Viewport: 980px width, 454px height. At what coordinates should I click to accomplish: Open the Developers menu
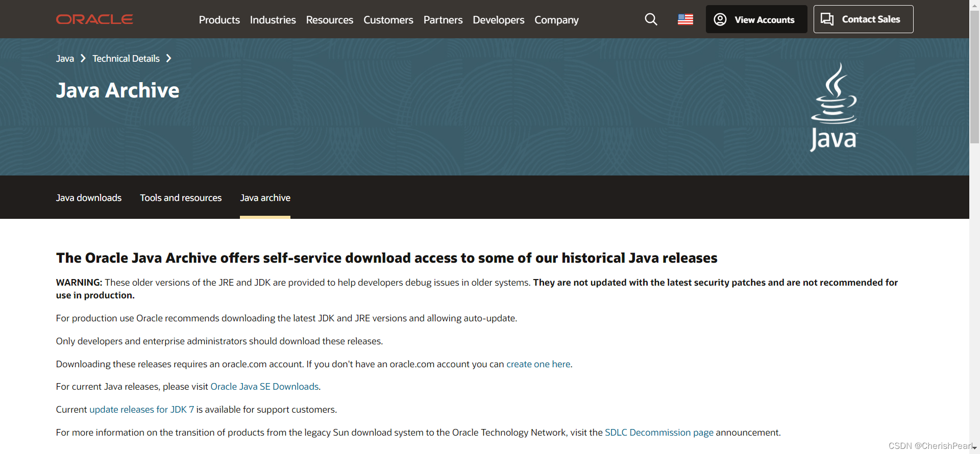tap(499, 20)
